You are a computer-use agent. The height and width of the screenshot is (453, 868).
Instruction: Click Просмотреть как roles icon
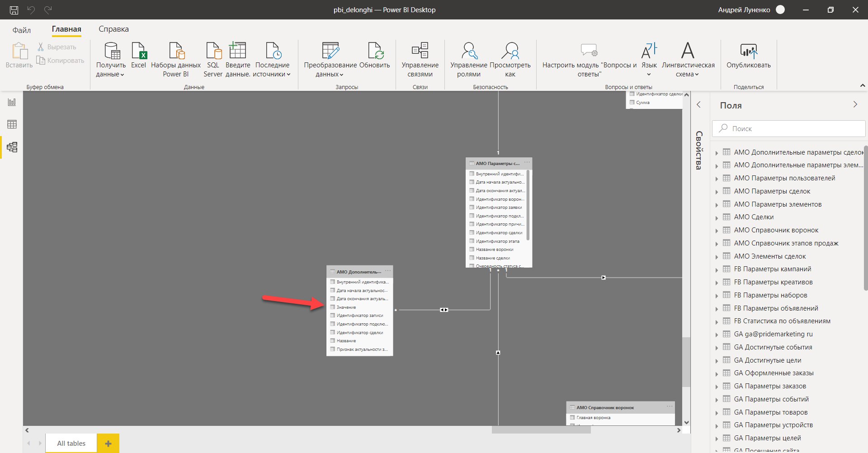click(510, 59)
